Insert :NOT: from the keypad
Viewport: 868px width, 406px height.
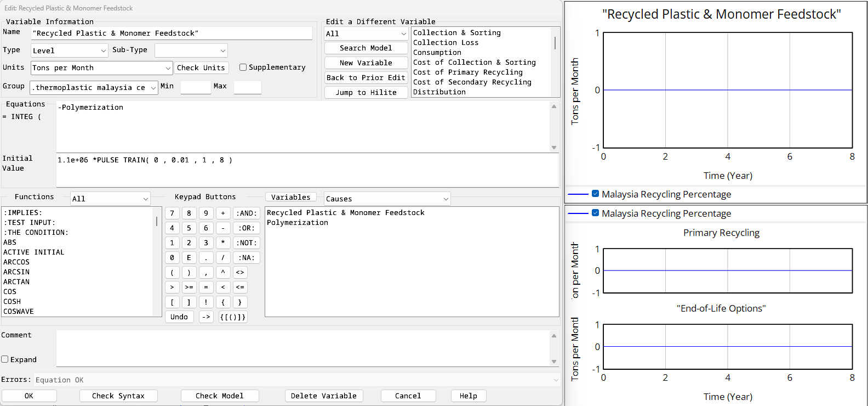(247, 243)
